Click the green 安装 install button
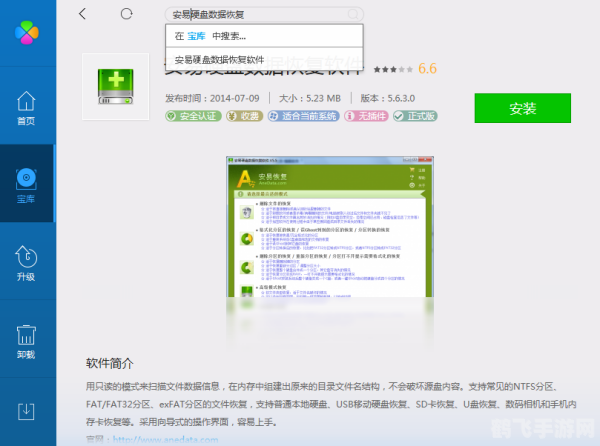 tap(523, 108)
